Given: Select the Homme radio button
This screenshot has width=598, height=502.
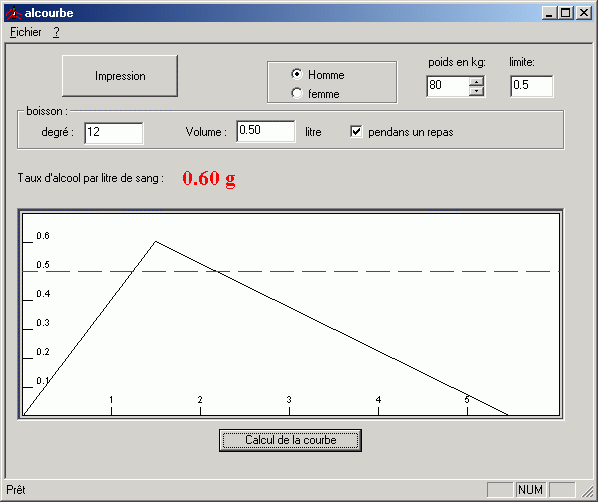Looking at the screenshot, I should coord(297,74).
